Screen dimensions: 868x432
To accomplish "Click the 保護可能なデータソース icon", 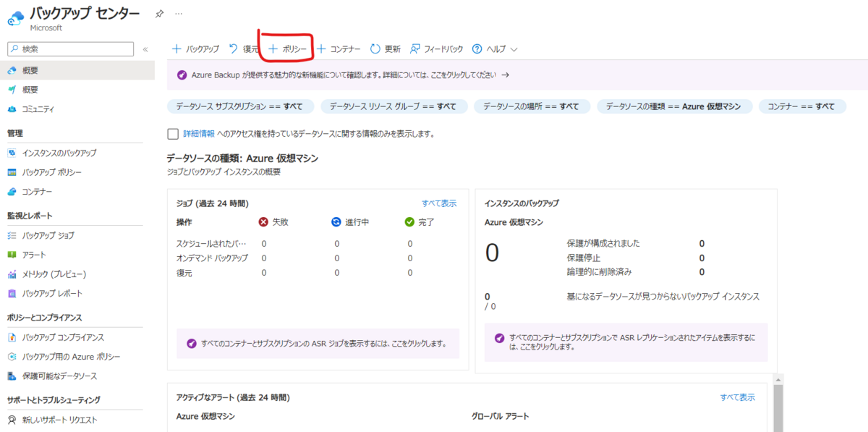I will [12, 376].
